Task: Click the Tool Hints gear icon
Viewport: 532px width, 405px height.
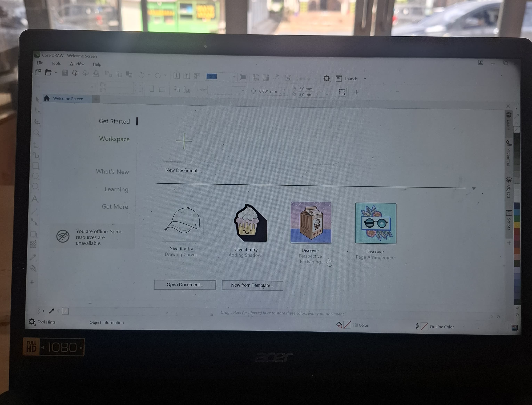Action: tap(32, 322)
